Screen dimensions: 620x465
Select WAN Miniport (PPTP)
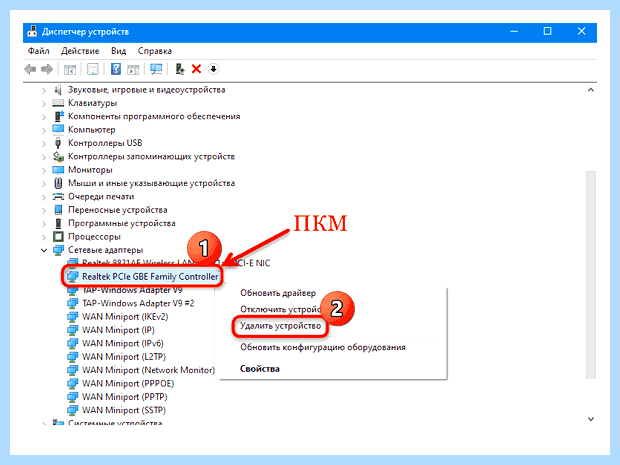(125, 397)
